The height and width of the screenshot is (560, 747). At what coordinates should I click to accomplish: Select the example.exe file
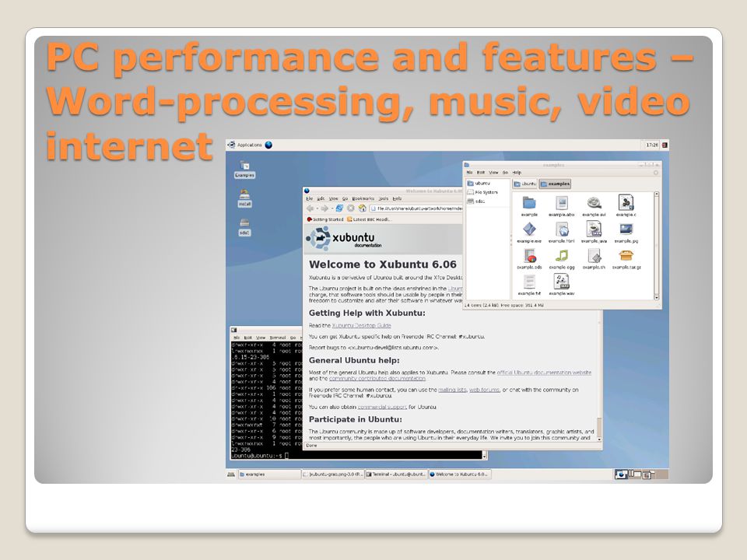(x=529, y=233)
